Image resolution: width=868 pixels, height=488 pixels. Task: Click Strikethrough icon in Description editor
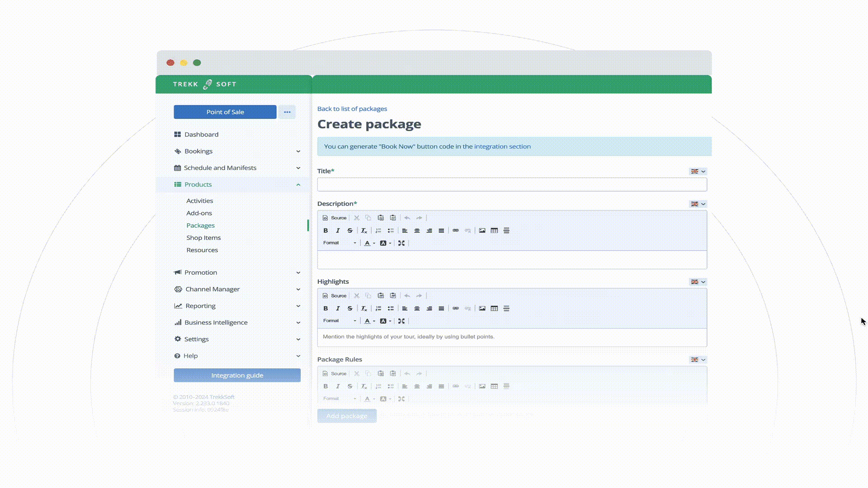pyautogui.click(x=350, y=230)
